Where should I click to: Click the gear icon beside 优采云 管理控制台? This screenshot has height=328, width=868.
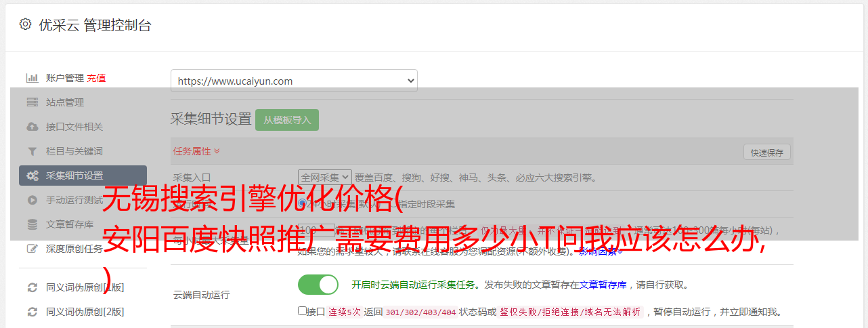pyautogui.click(x=25, y=24)
